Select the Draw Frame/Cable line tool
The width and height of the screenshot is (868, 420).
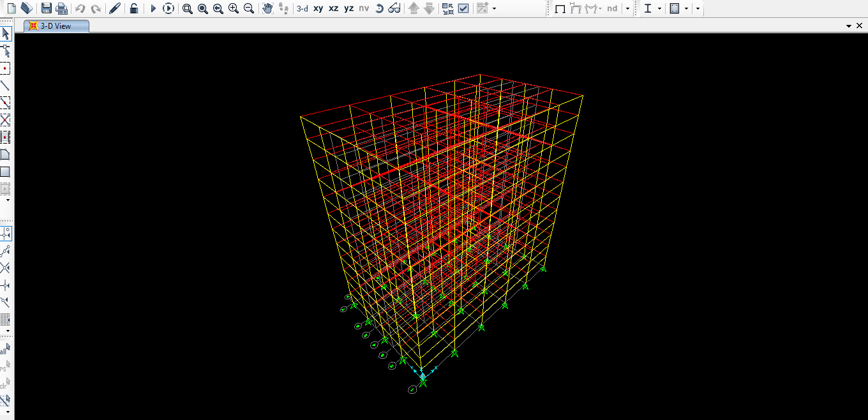pyautogui.click(x=5, y=86)
